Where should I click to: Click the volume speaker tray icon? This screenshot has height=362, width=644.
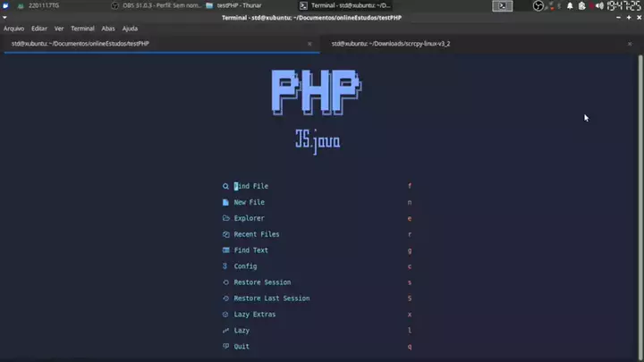599,5
